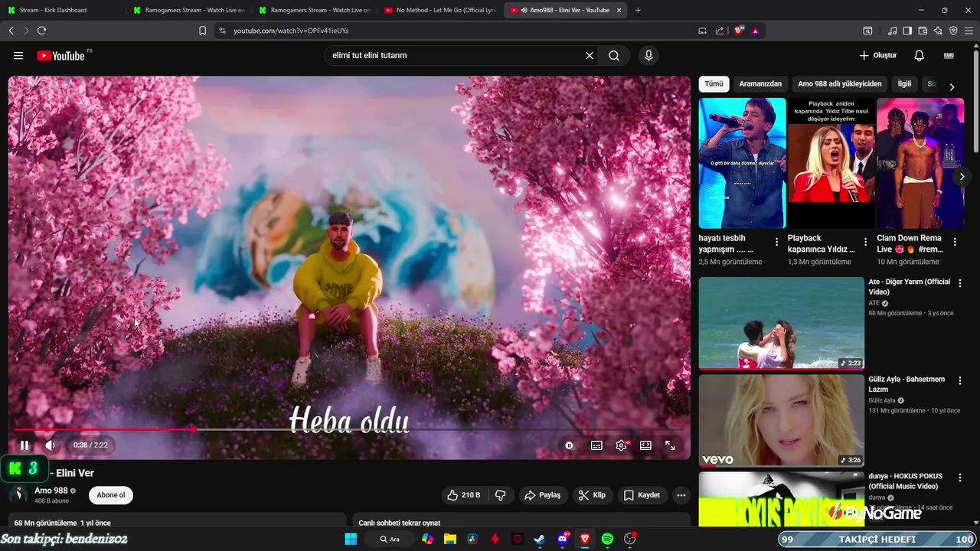The image size is (980, 551).
Task: Open options for Ate - Diğer Yarım video
Action: 960,283
